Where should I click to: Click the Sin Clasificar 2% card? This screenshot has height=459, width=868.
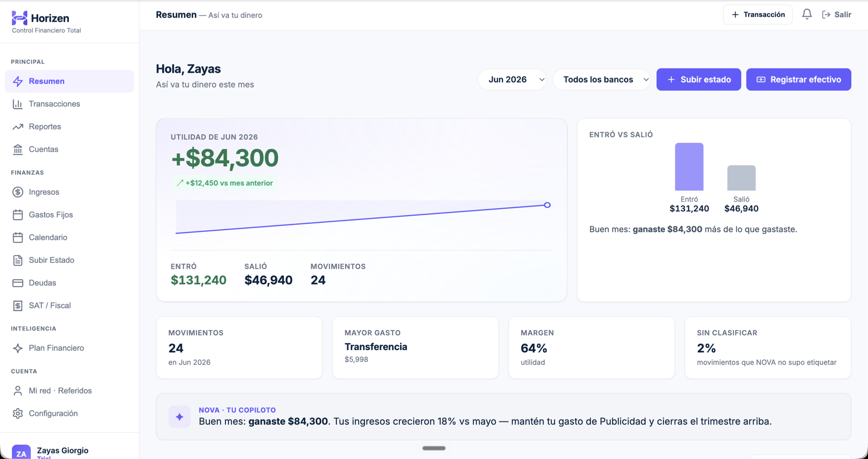coord(768,348)
